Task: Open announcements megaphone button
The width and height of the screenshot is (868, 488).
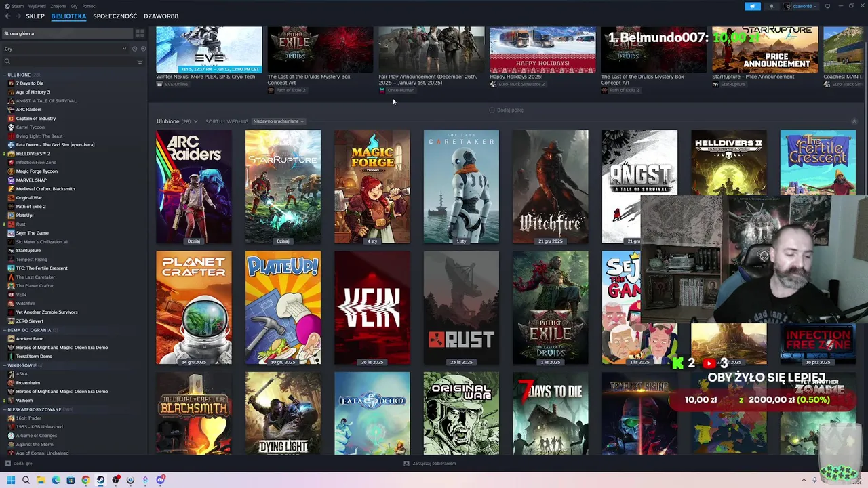Action: coord(753,6)
